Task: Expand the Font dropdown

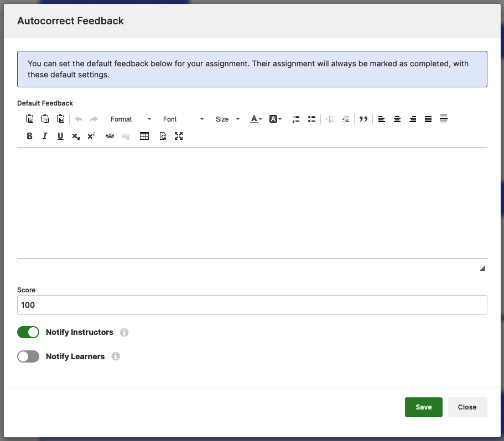Action: pyautogui.click(x=183, y=119)
